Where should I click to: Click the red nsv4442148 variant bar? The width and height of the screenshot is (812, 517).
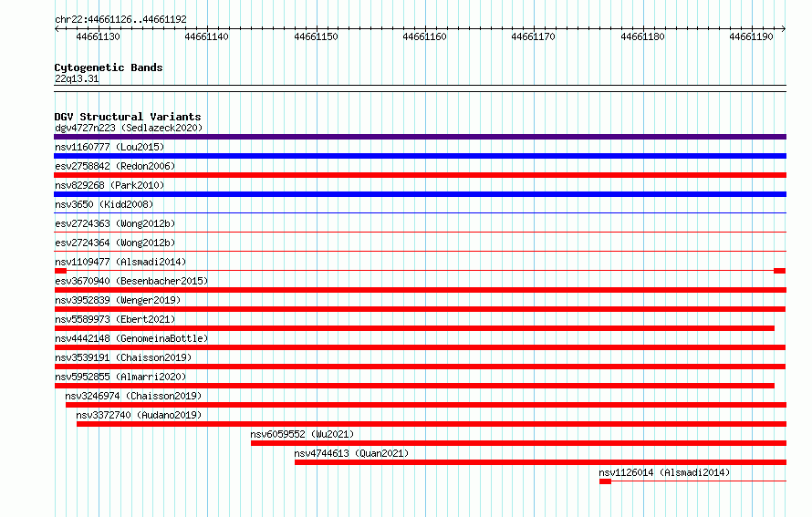pos(420,347)
